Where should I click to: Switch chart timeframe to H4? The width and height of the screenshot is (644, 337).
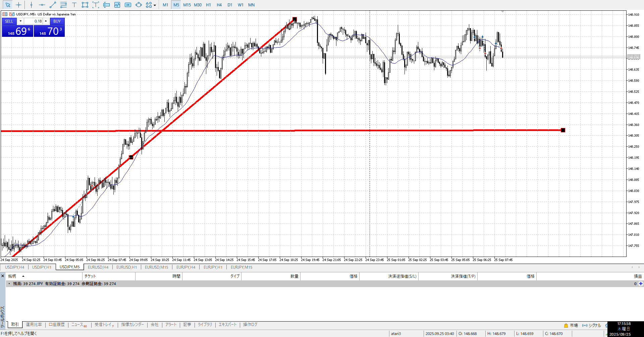tap(219, 5)
